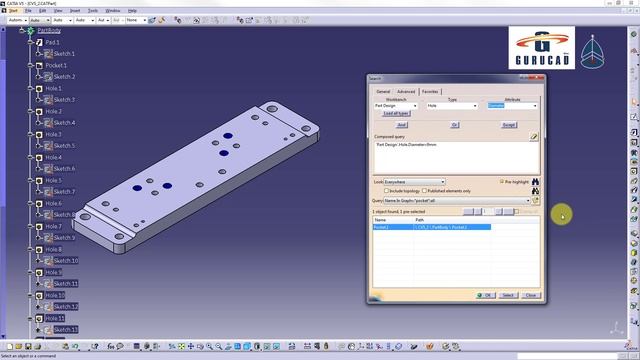640x360 pixels.
Task: Click the Open file folder icon
Action: click(19, 347)
